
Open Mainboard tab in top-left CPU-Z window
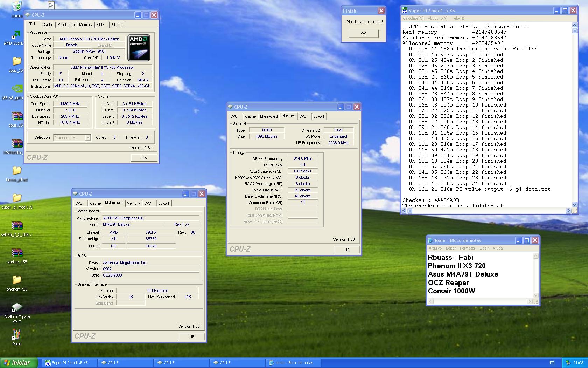[x=66, y=25]
